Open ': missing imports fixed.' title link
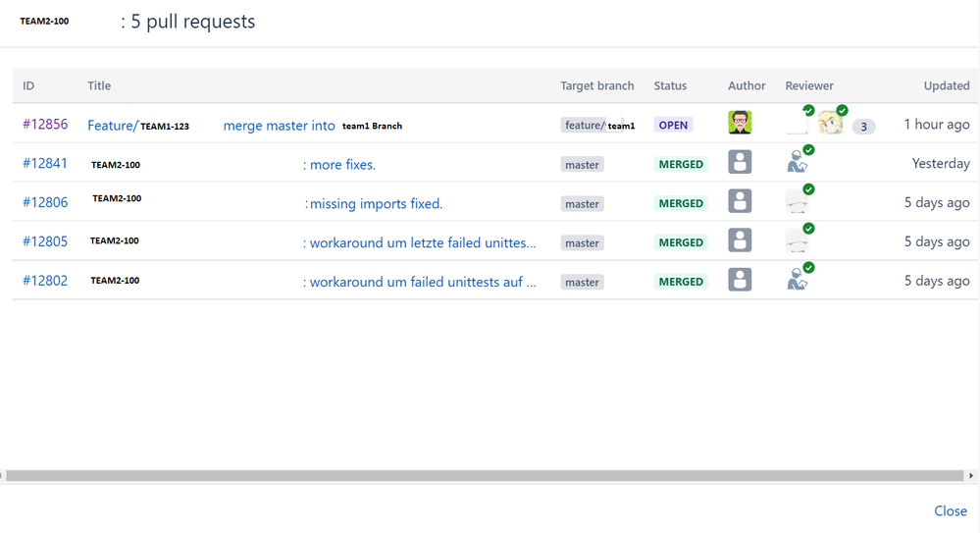Screen dimensions: 980x533 pos(374,204)
